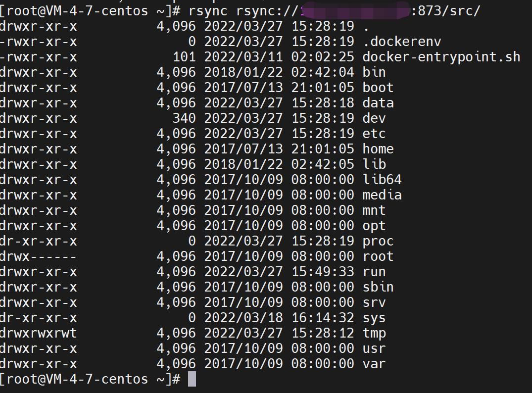The height and width of the screenshot is (393, 532).
Task: Place cursor at the terminal prompt block
Action: pyautogui.click(x=192, y=379)
